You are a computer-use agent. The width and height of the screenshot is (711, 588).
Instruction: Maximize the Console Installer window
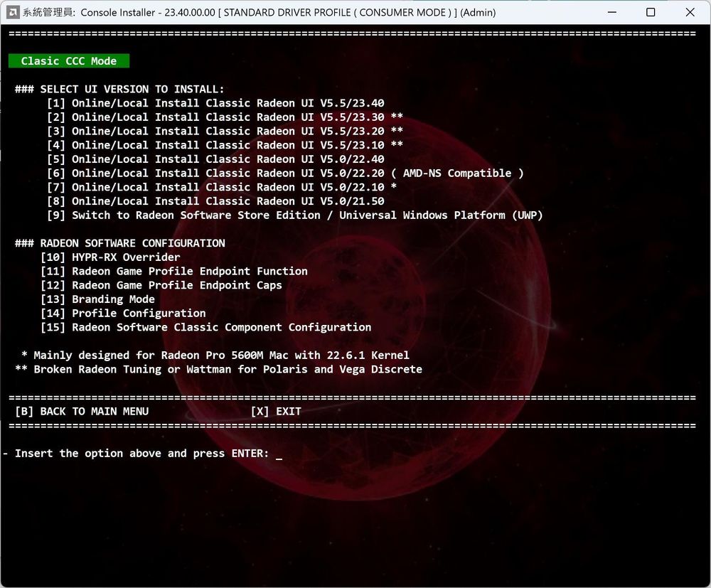(651, 12)
